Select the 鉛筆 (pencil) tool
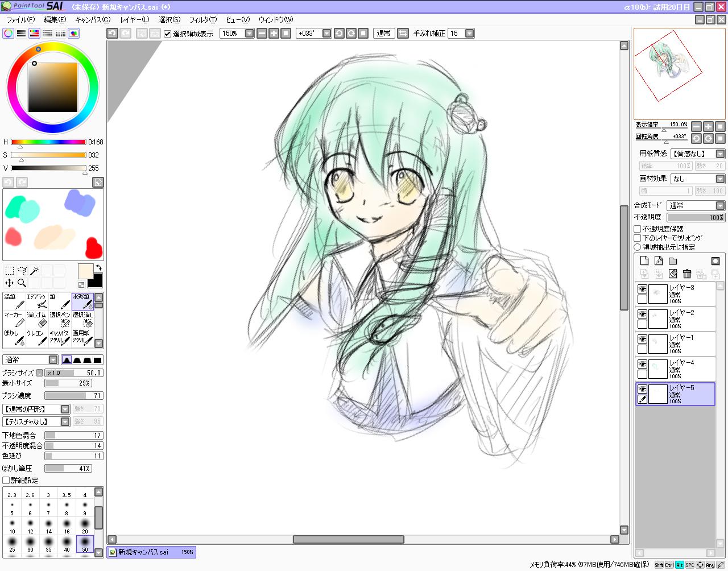This screenshot has height=571, width=728. (14, 301)
